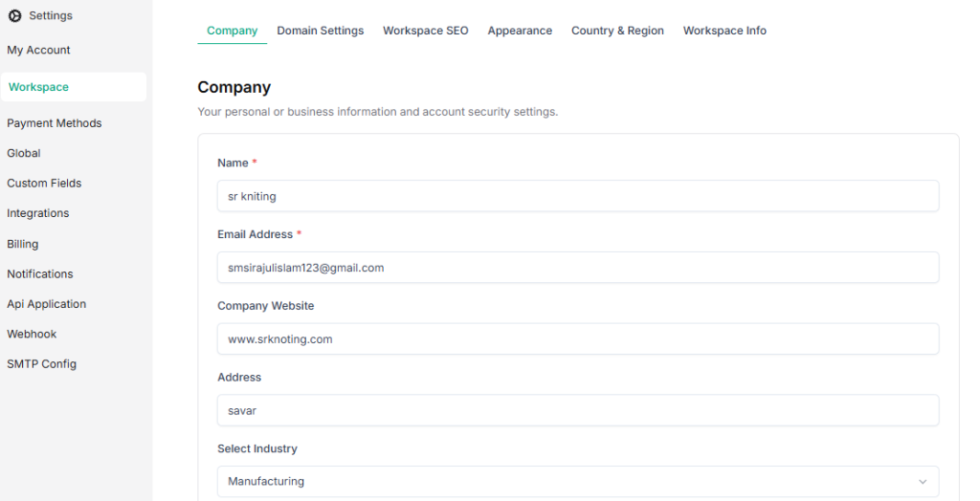
Task: Open My Account in sidebar
Action: pos(38,50)
